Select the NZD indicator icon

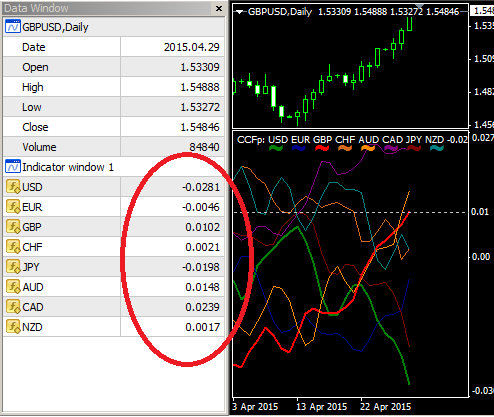coord(13,327)
